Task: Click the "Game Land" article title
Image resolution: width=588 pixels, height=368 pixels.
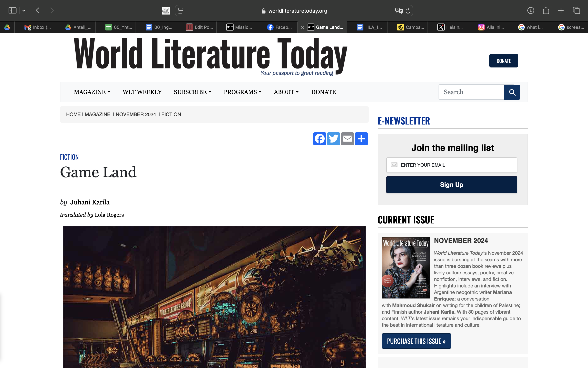Action: pyautogui.click(x=98, y=172)
